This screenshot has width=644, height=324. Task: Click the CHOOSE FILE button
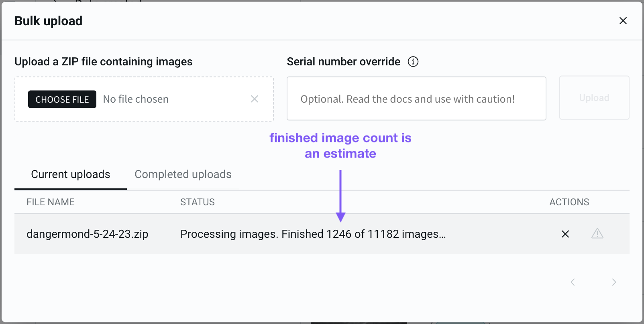point(62,99)
